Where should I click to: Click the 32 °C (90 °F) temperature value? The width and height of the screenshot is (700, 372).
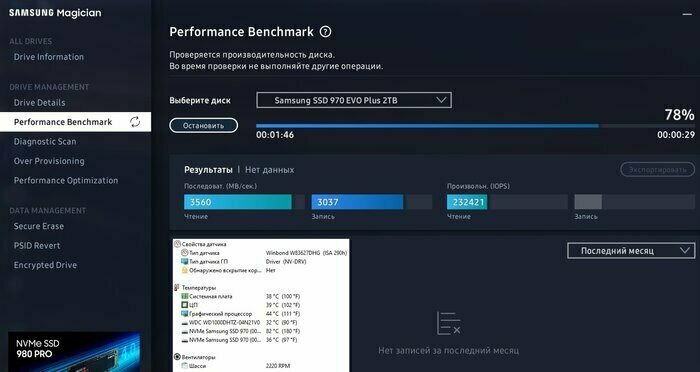282,322
